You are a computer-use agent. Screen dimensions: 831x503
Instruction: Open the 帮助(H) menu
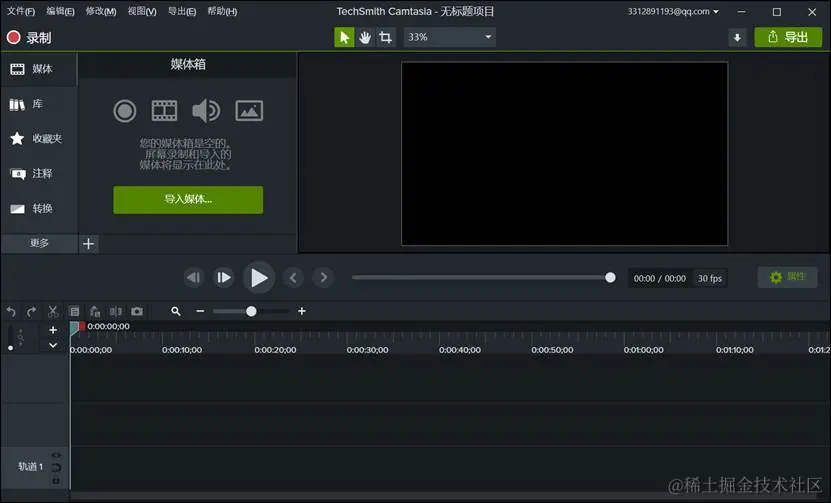222,11
